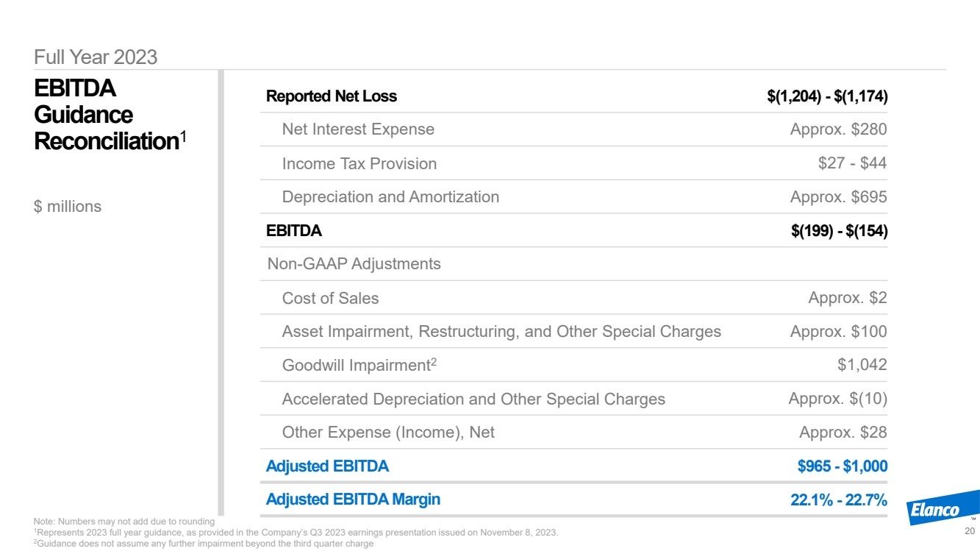Select the Cost of Sales row
The width and height of the screenshot is (980, 551).
coord(574,298)
